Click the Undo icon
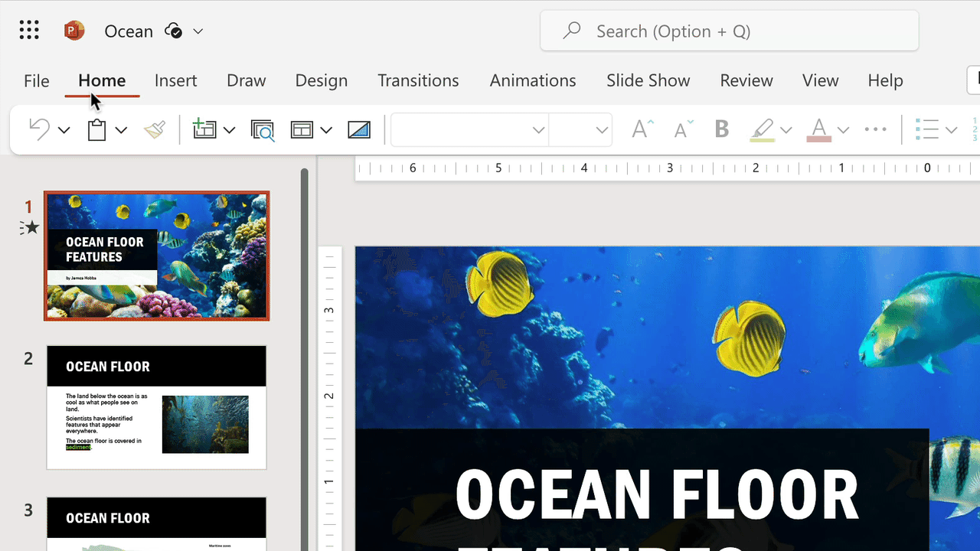The width and height of the screenshot is (980, 551). coord(39,129)
